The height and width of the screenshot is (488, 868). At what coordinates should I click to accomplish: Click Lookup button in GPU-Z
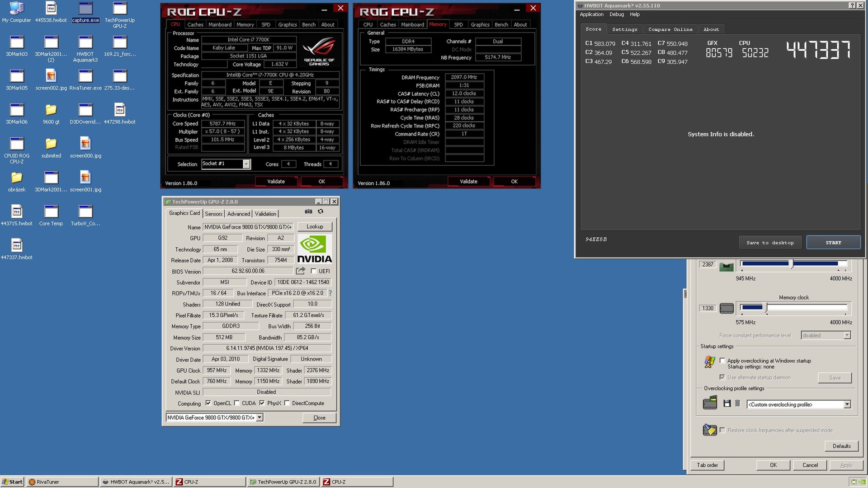click(x=315, y=226)
